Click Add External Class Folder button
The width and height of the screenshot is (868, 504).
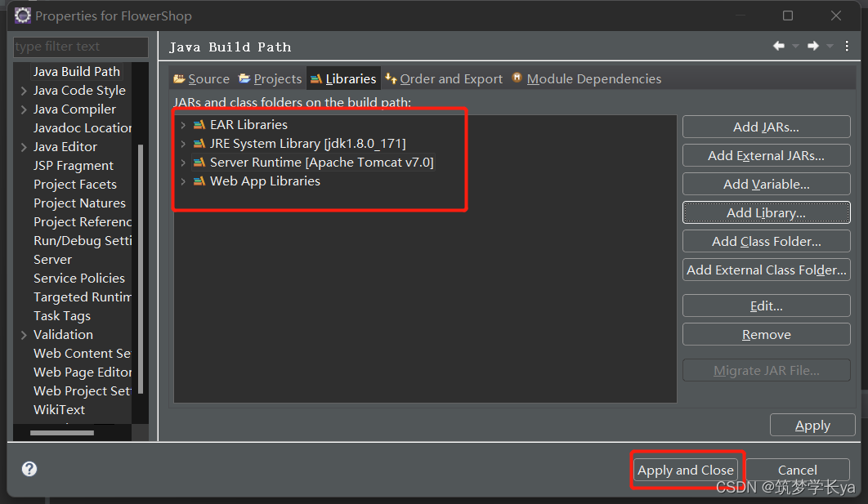coord(766,270)
